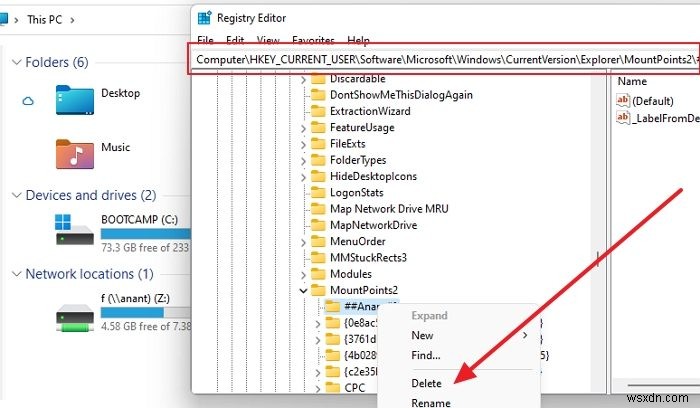Image resolution: width=700 pixels, height=408 pixels.
Task: Select the FileExts key folder icon
Action: tap(318, 143)
